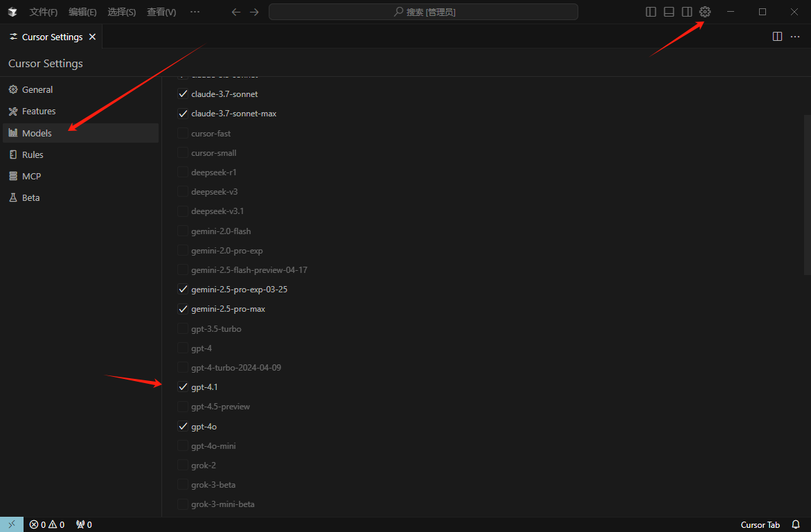811x532 pixels.
Task: Split the editor to the right
Action: click(x=777, y=36)
